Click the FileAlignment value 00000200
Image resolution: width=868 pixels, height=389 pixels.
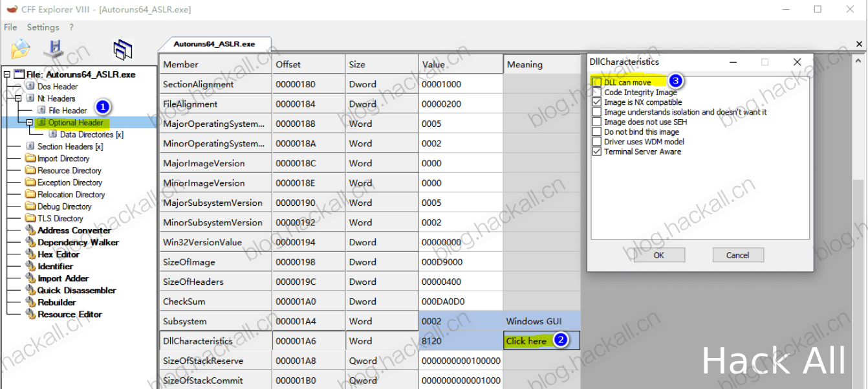461,104
